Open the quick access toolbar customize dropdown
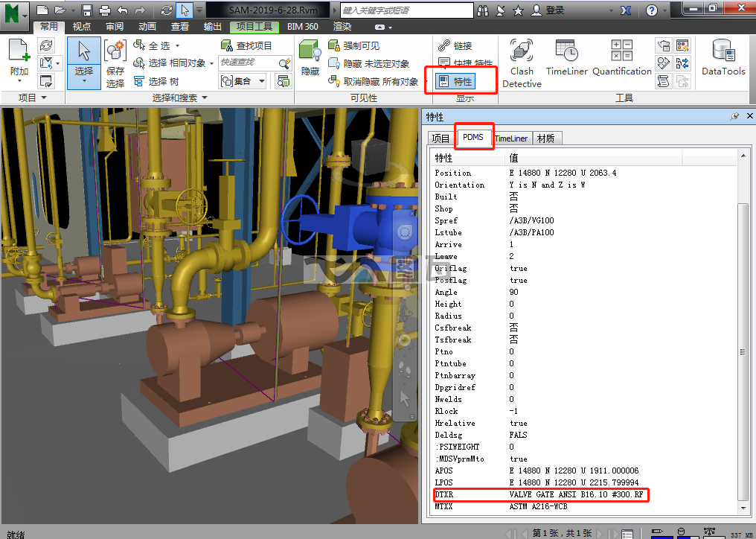The height and width of the screenshot is (539, 756). 199,10
